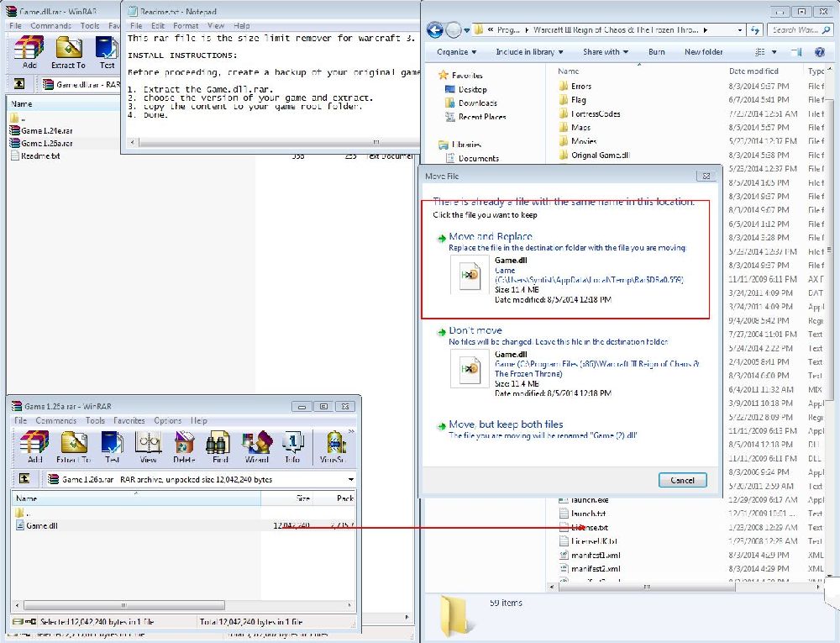Toggle the Explorer preview pane icon
840x643 pixels.
click(796, 52)
